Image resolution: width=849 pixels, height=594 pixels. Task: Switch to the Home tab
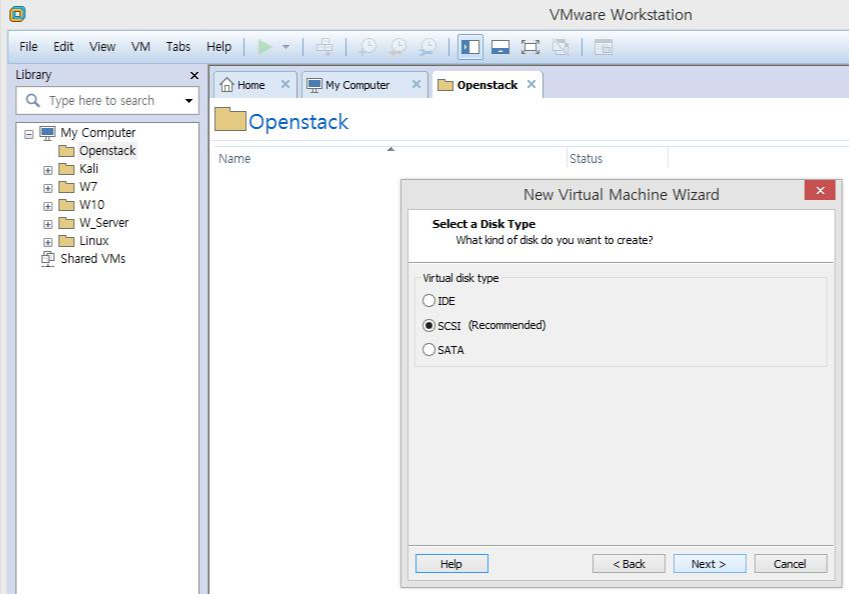(x=251, y=85)
